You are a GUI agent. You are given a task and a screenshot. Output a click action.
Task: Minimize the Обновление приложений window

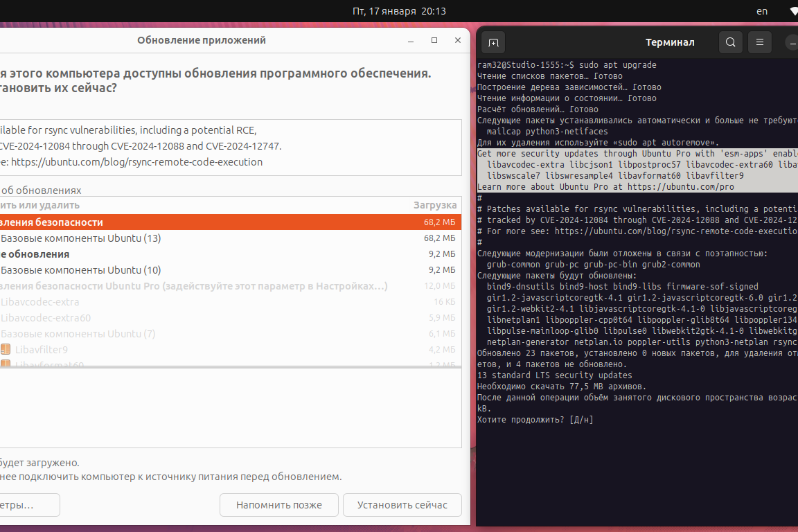click(411, 40)
